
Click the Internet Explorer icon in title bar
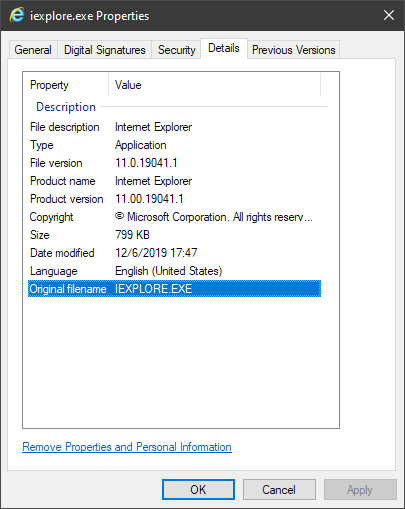17,15
